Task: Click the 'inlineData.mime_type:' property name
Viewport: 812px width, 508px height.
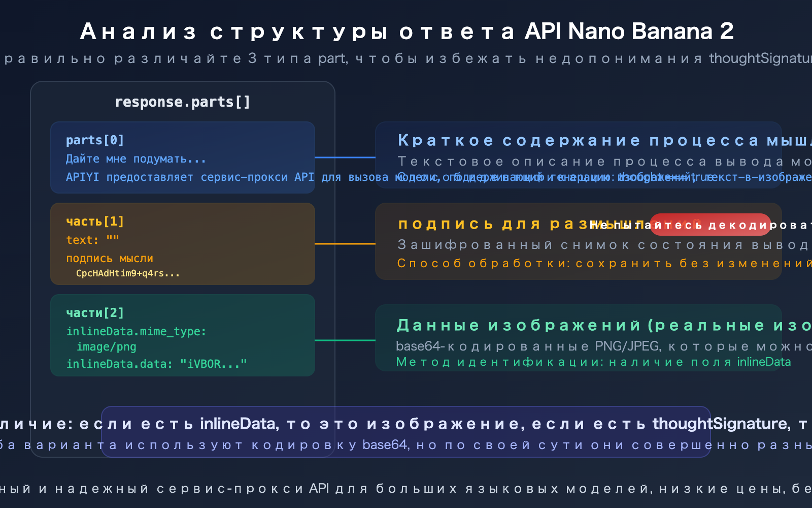Action: 136,331
